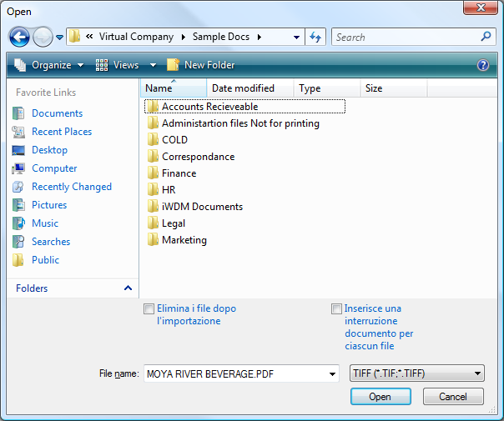Select the Correspondance folder
This screenshot has height=421, width=504.
pyautogui.click(x=191, y=157)
